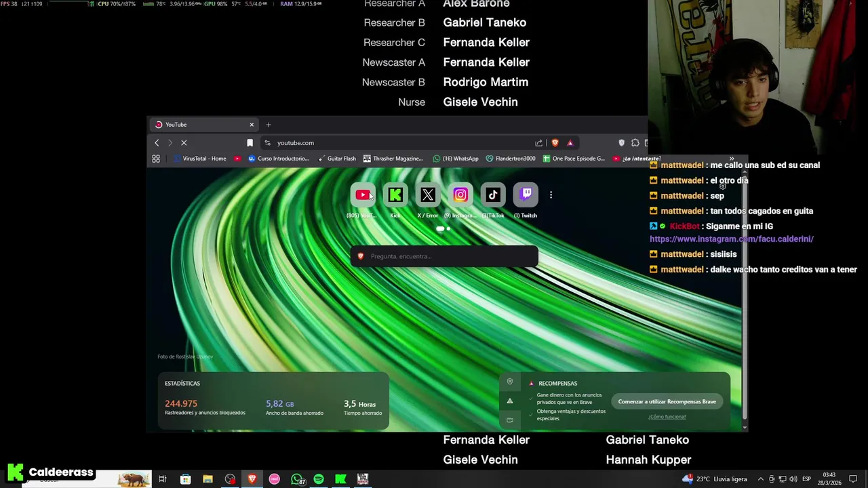The height and width of the screenshot is (488, 868).
Task: Click the site settings icon in address bar
Action: (267, 143)
